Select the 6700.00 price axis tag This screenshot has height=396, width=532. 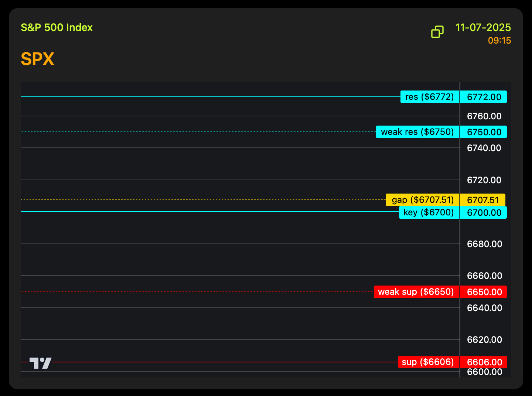[x=484, y=212]
